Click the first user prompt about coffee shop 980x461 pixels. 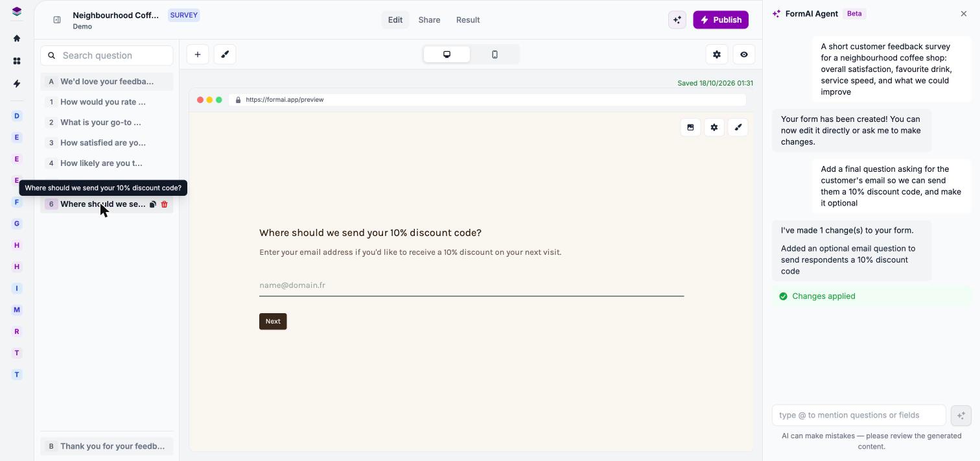coord(891,69)
